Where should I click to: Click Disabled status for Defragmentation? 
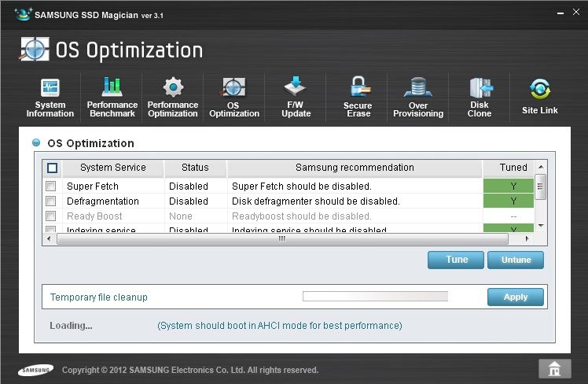(x=188, y=201)
